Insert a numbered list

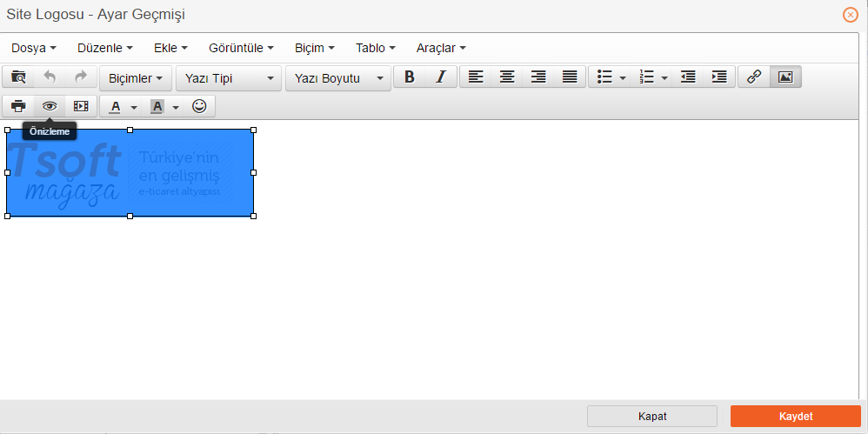pos(645,77)
